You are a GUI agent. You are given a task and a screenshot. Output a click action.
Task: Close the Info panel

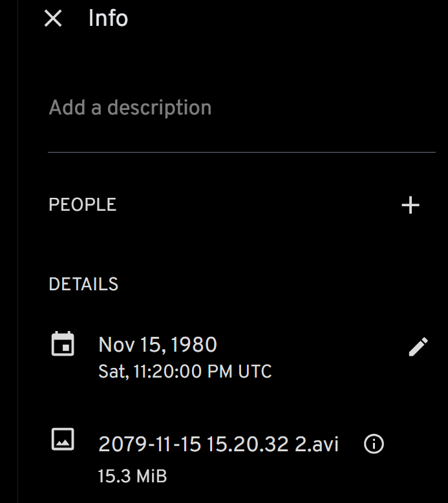(x=53, y=19)
